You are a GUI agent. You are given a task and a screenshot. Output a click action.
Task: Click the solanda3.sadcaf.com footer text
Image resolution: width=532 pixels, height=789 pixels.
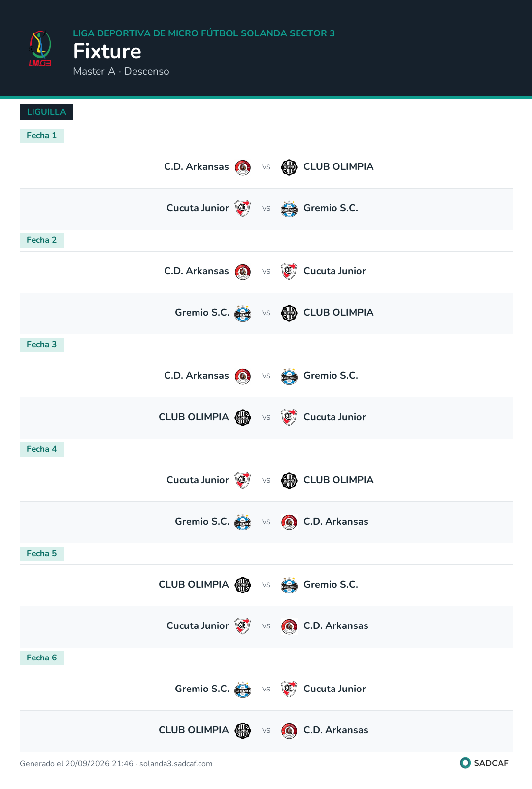point(176,764)
